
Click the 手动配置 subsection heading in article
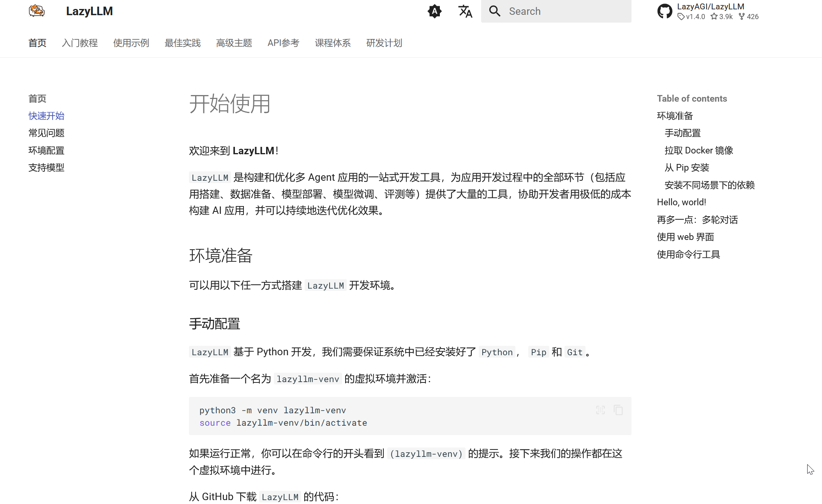(215, 324)
